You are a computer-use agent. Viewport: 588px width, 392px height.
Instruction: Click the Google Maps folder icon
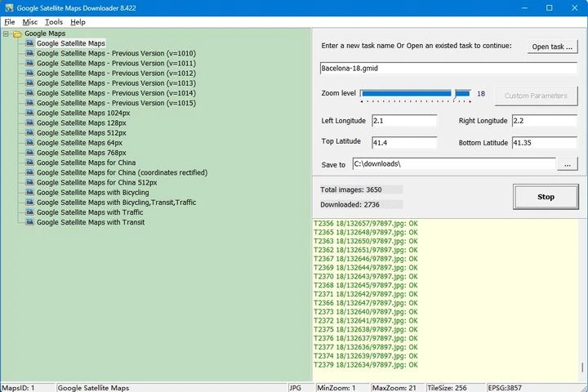[17, 33]
